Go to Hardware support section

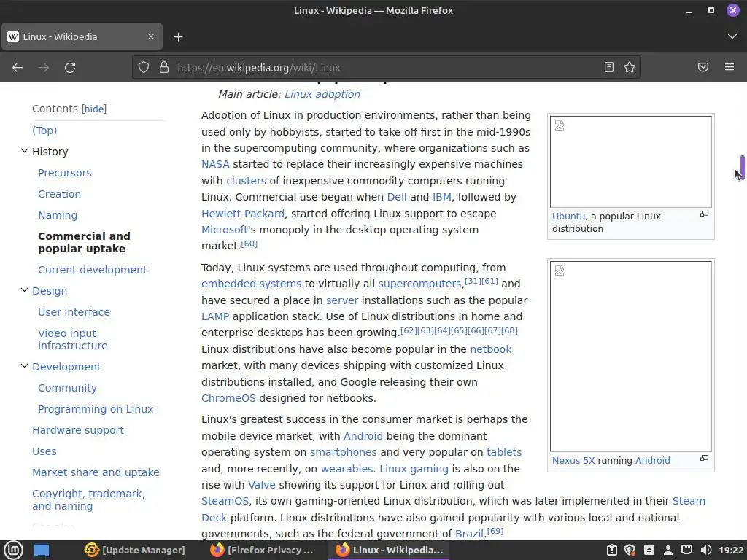pos(78,430)
